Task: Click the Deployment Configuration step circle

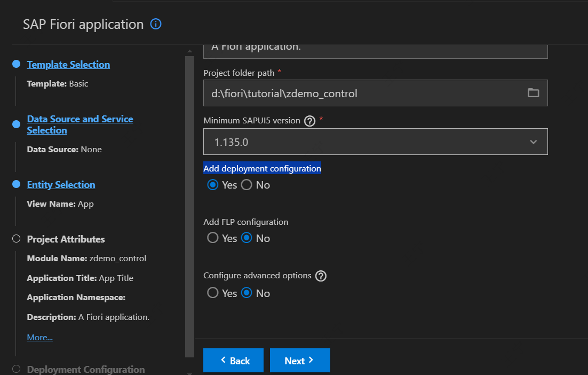Action: (16, 369)
